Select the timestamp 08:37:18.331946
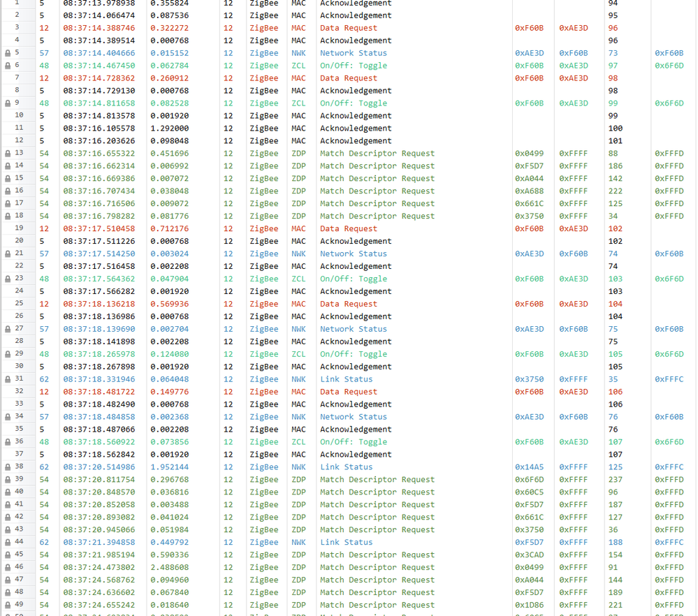 tap(99, 379)
